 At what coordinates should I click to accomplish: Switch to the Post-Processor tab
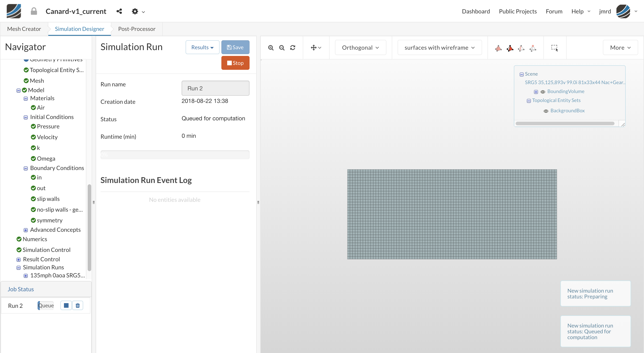(136, 29)
